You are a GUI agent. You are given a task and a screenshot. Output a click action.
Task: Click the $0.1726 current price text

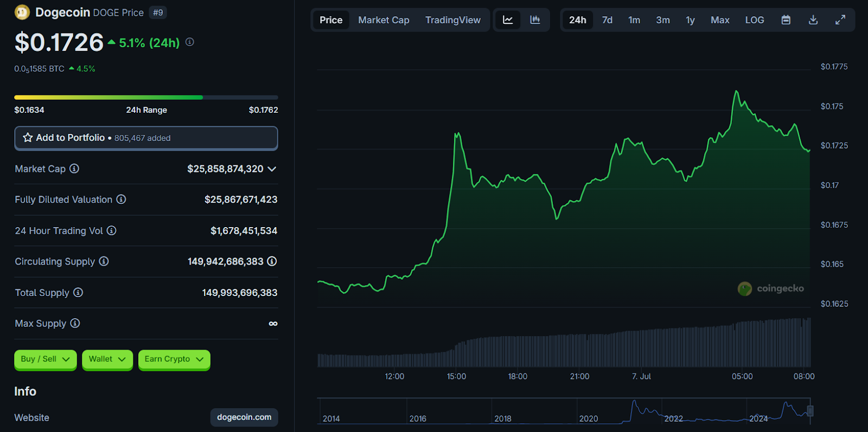pyautogui.click(x=59, y=42)
